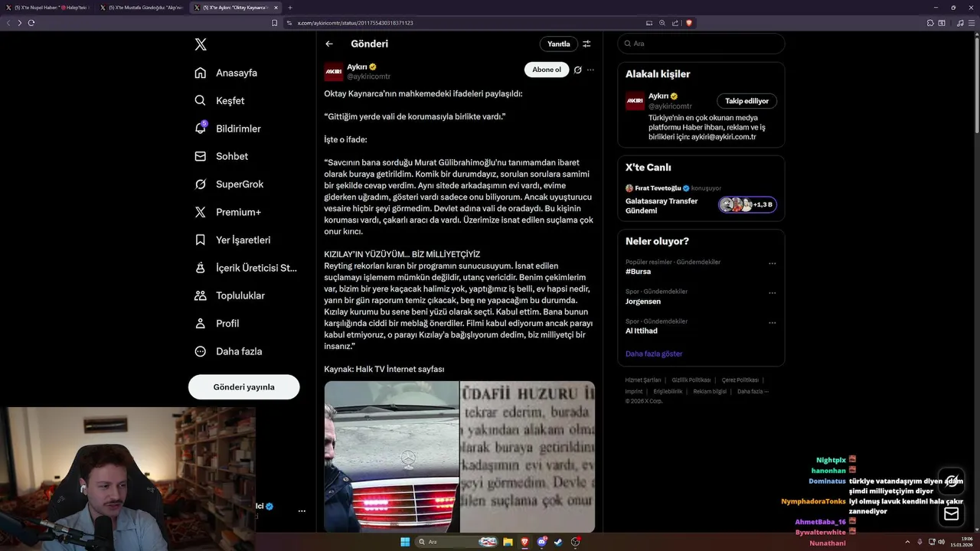Open options menu for #Bursa trend
980x551 pixels.
pyautogui.click(x=773, y=263)
